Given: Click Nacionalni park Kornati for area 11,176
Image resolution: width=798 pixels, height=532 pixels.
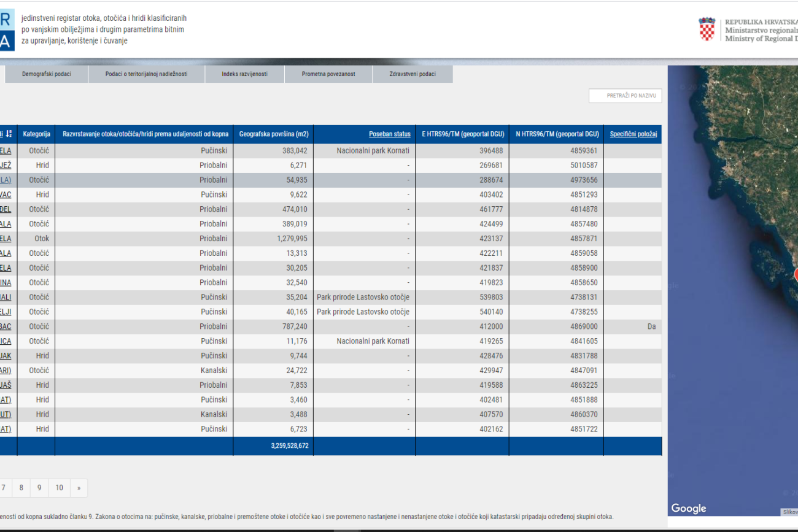Looking at the screenshot, I should pos(373,341).
